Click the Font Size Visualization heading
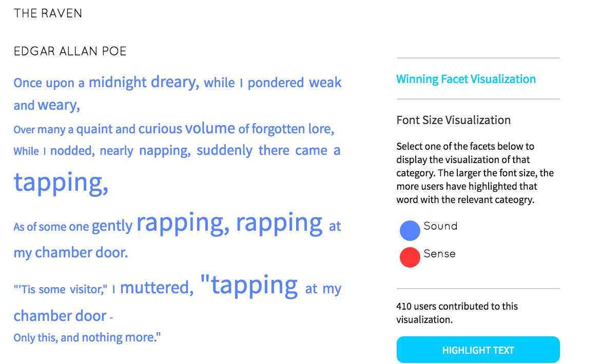This screenshot has width=602, height=364. click(x=453, y=120)
